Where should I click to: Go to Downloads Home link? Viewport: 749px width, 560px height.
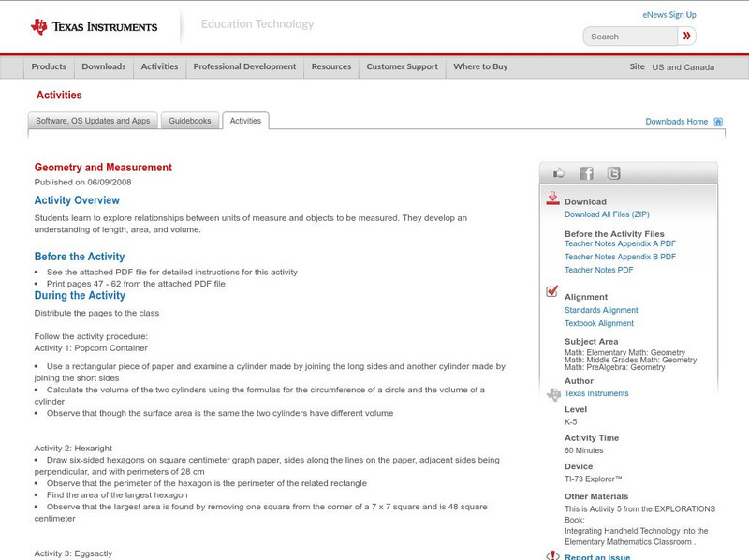(676, 122)
